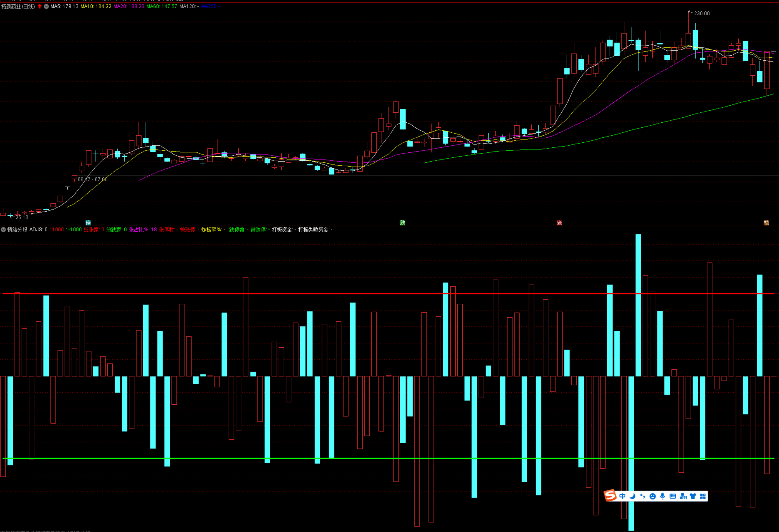
Task: Click the Sogou input method logo
Action: (610, 495)
